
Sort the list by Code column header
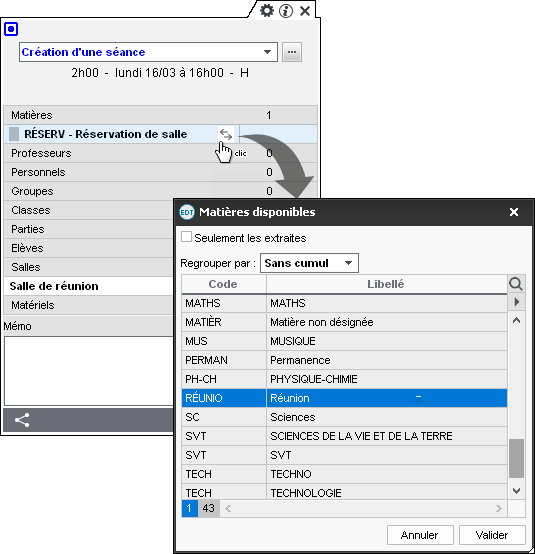223,284
